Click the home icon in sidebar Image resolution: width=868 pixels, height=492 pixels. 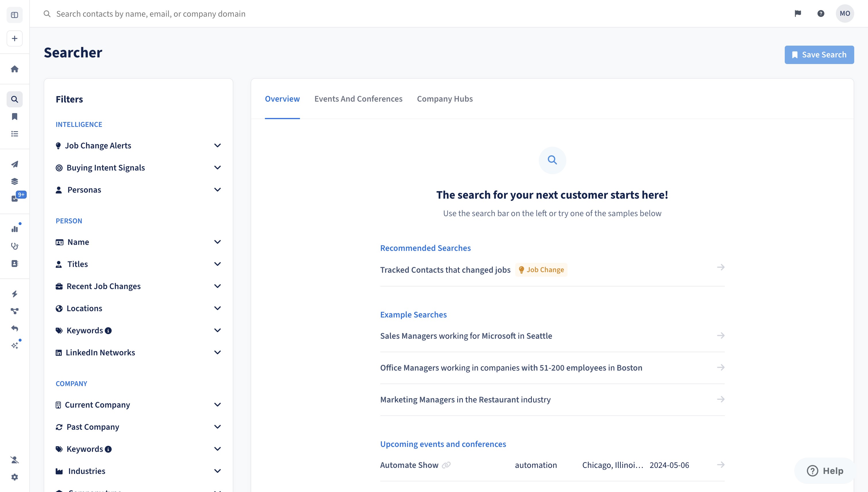tap(15, 69)
